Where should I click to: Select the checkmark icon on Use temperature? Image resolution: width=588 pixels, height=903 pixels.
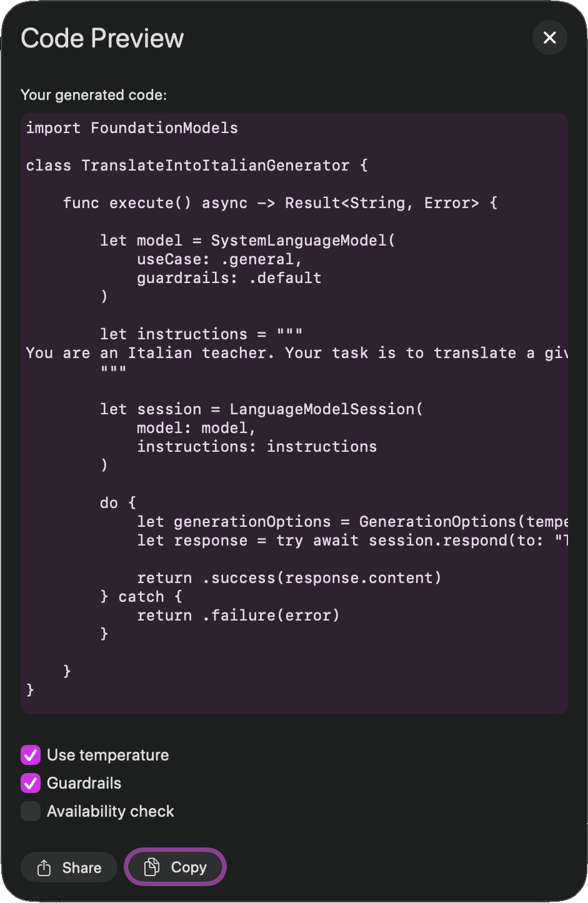coord(30,755)
